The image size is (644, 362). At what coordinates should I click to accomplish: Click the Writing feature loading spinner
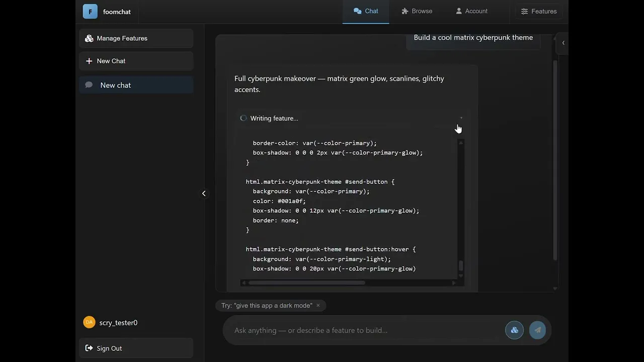[244, 118]
